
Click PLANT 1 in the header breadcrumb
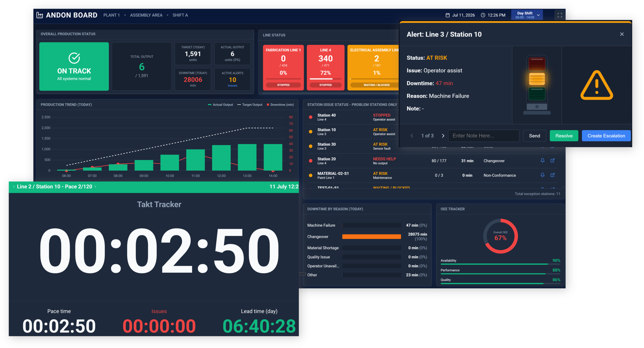[111, 15]
